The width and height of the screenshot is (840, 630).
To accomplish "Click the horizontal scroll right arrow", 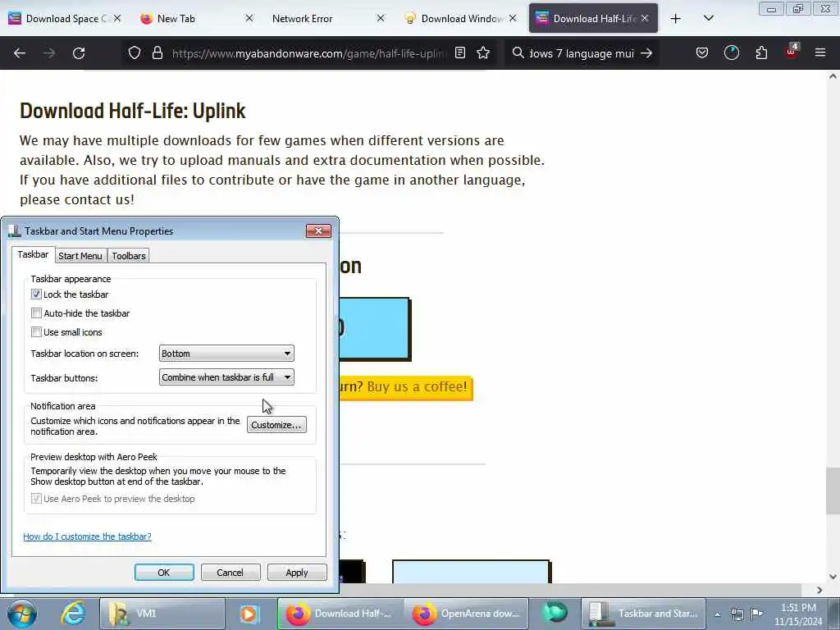I will coord(819,590).
